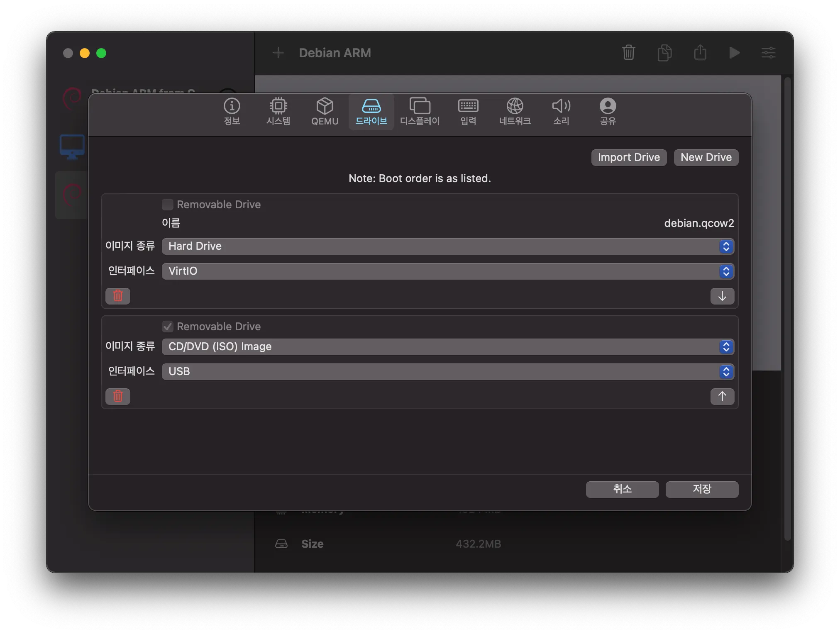Click the clone VM icon in toolbar
Viewport: 840px width, 634px height.
pos(664,53)
